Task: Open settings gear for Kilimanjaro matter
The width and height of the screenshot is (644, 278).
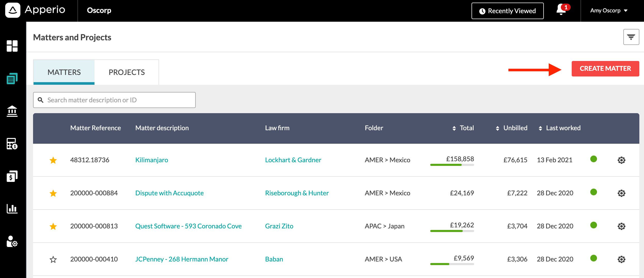Action: click(621, 160)
